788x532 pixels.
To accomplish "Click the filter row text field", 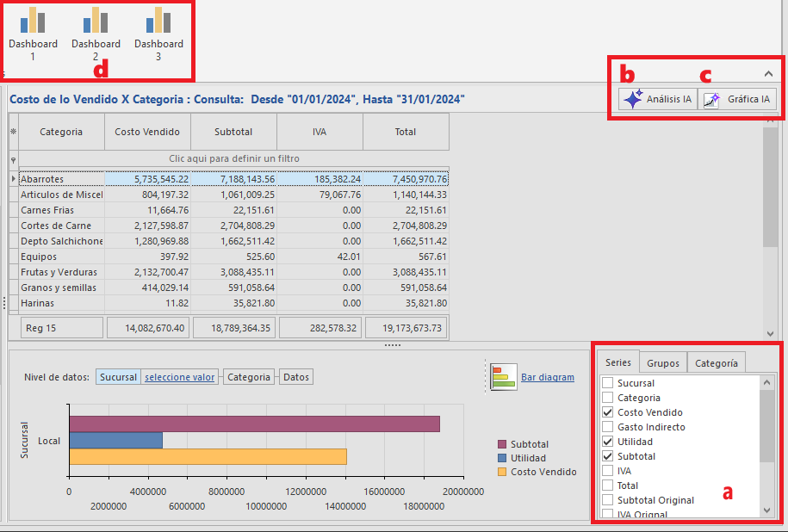I will tap(234, 158).
